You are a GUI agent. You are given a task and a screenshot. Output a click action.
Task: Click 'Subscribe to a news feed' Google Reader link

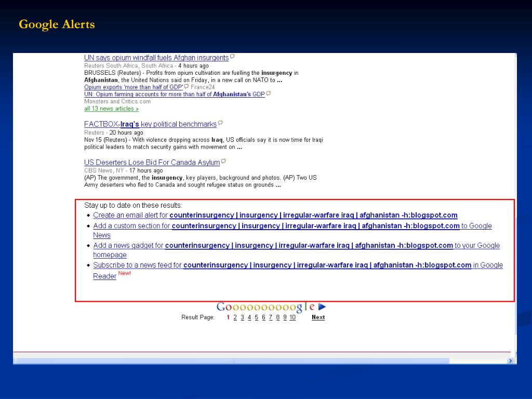pos(298,270)
